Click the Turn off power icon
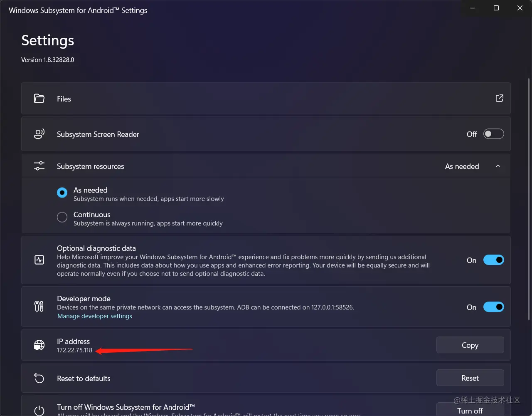Screen dimensions: 532x416 tap(39, 411)
